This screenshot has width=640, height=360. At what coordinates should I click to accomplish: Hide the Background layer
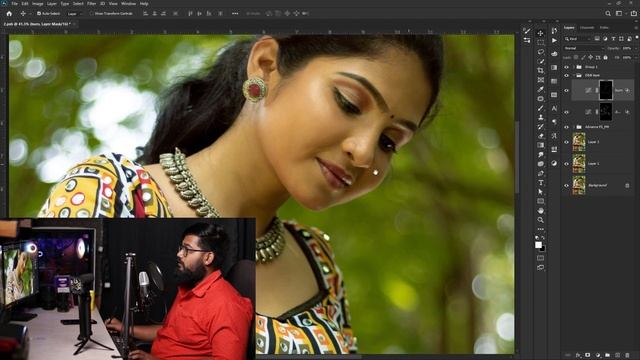[x=566, y=185]
